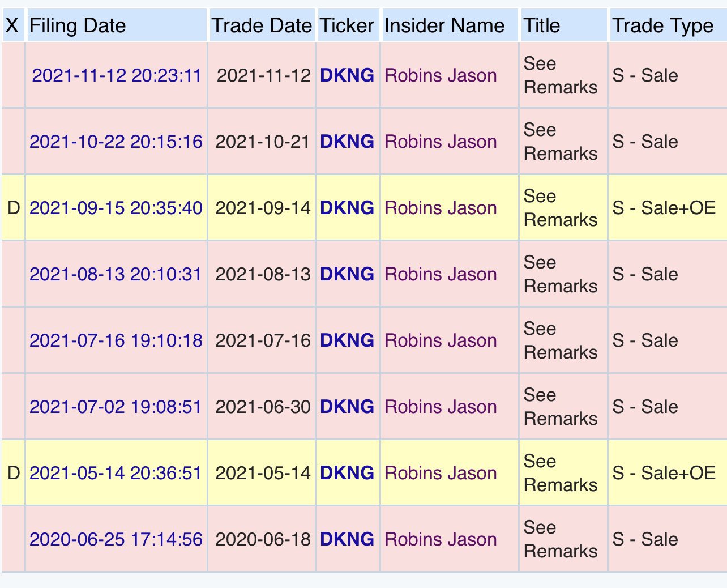Open DKNG ticker in the 2020-06-18 trade row
The image size is (727, 588).
[347, 539]
